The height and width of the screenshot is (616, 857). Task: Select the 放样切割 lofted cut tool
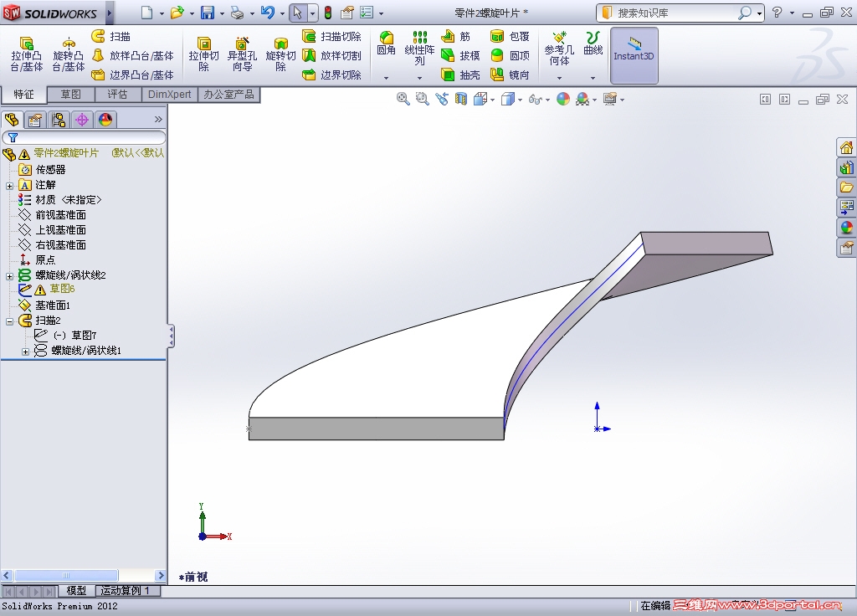coord(331,55)
